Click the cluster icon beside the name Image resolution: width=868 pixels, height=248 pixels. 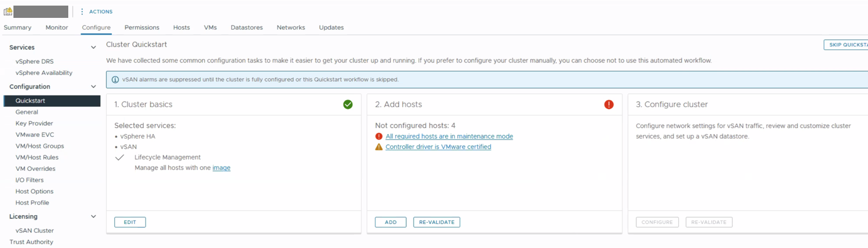click(8, 11)
